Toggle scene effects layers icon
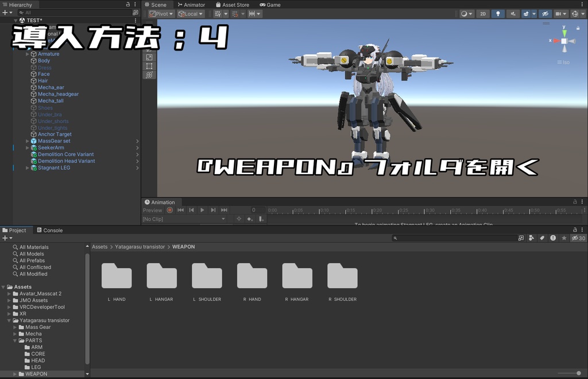The image size is (588, 379). [526, 14]
